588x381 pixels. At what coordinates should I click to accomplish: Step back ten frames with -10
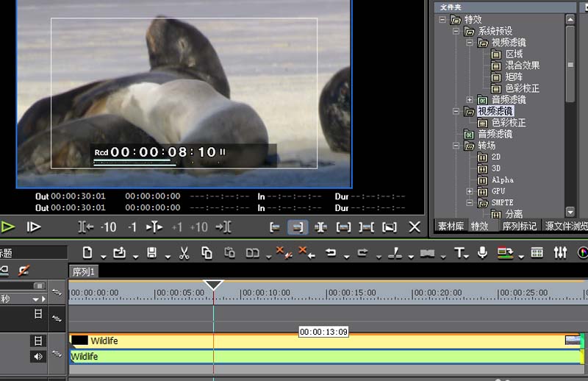(109, 227)
